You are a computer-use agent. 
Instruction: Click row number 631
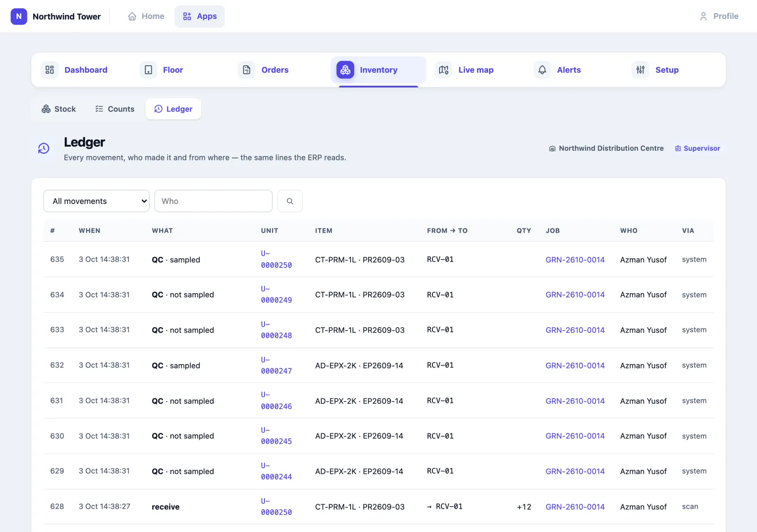pos(57,401)
